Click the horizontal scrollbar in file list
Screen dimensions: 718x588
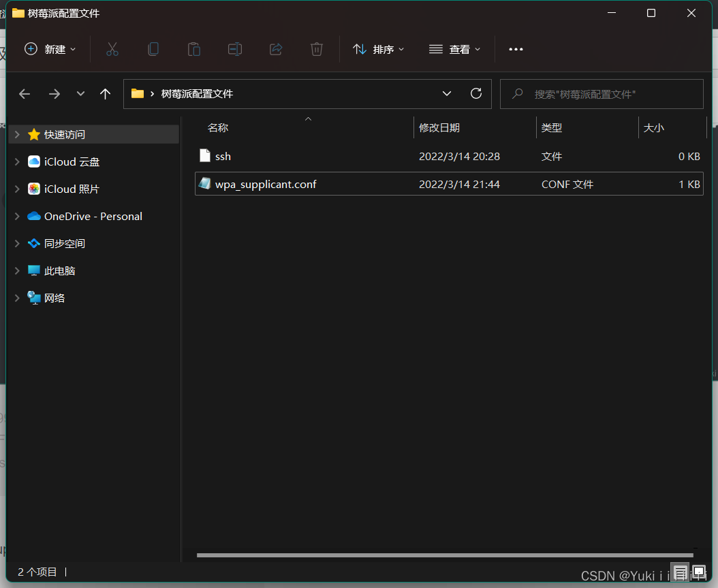click(x=445, y=555)
